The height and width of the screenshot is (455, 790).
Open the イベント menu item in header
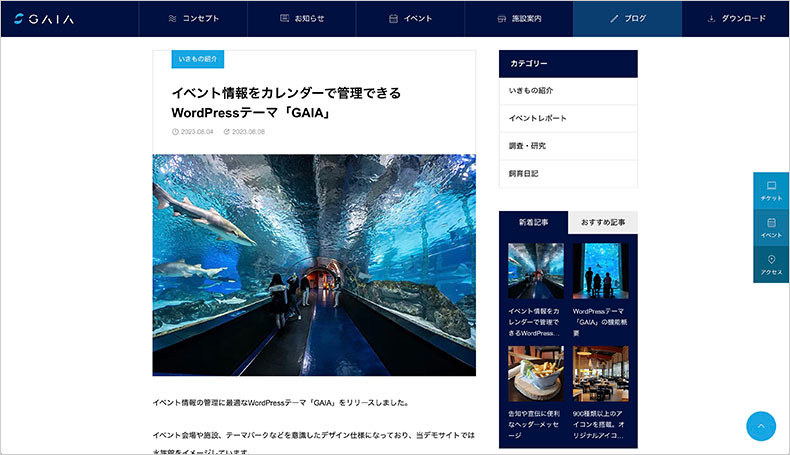410,19
